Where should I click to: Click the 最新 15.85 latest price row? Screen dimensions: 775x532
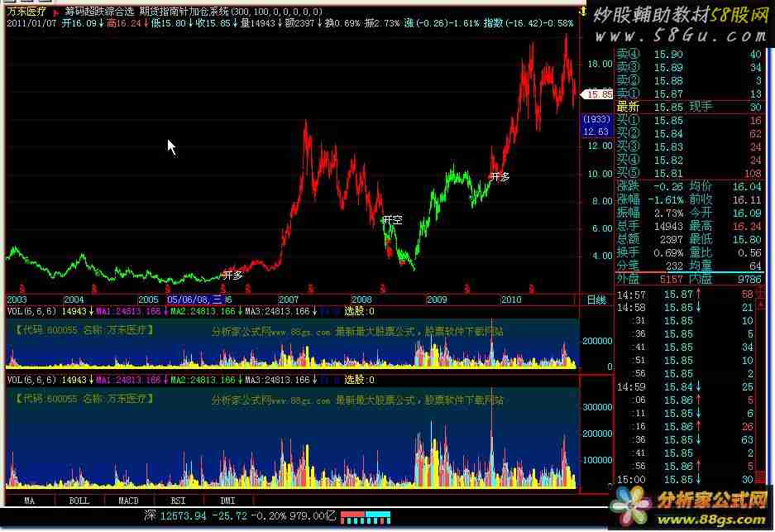[689, 108]
